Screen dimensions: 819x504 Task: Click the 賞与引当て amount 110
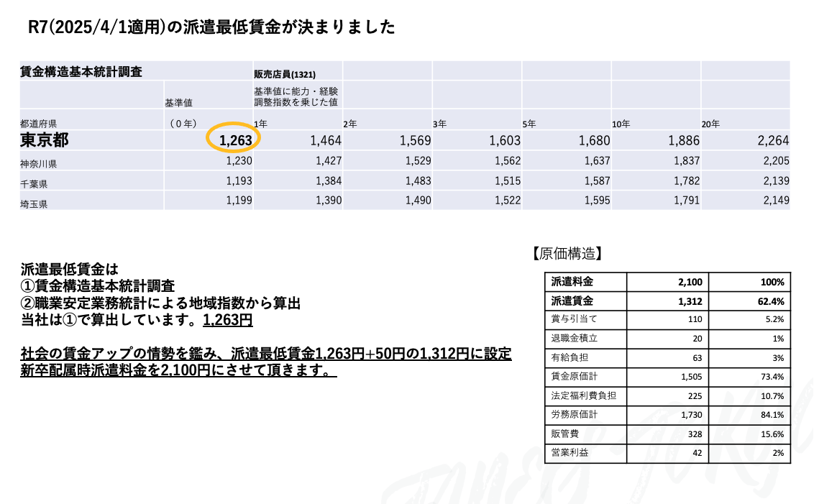click(695, 319)
